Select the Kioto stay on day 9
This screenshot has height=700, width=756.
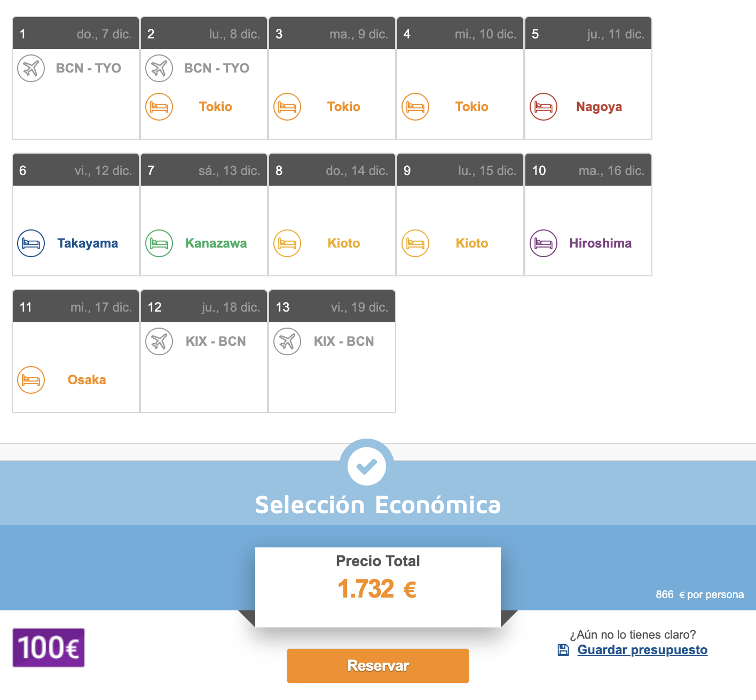click(471, 243)
